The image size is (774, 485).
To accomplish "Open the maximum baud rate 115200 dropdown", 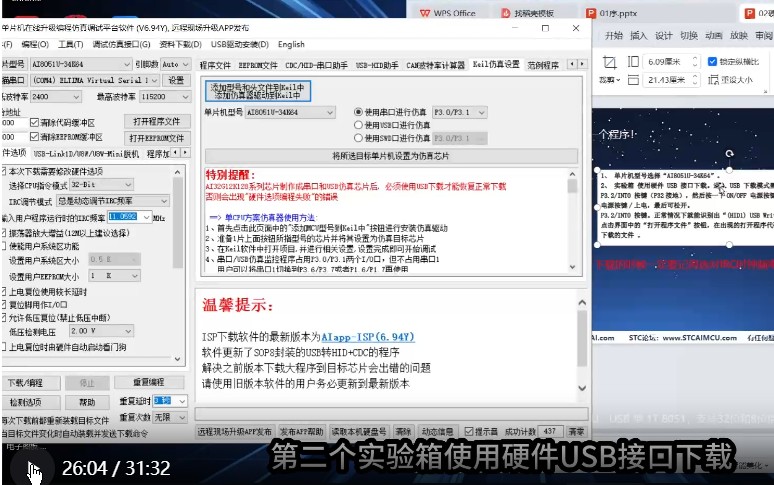I will click(x=165, y=97).
